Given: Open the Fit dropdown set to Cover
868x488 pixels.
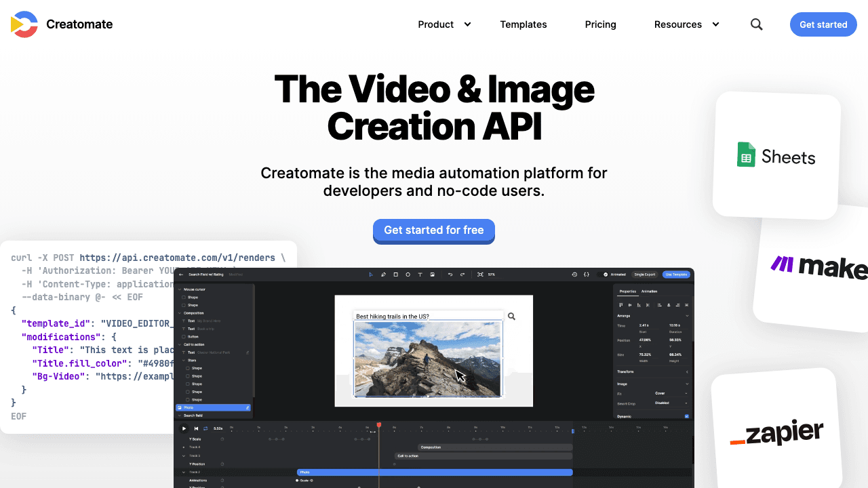Looking at the screenshot, I should pos(671,393).
